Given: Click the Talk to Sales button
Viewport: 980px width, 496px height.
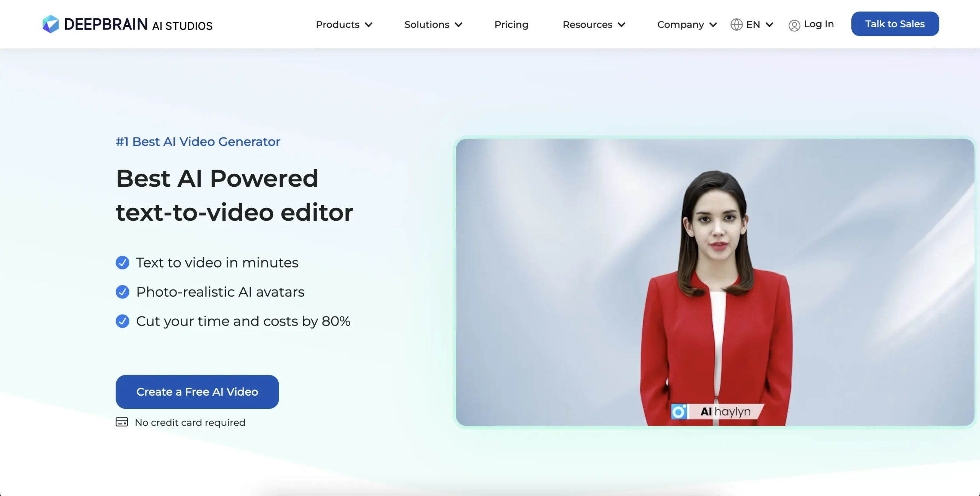Looking at the screenshot, I should point(895,23).
